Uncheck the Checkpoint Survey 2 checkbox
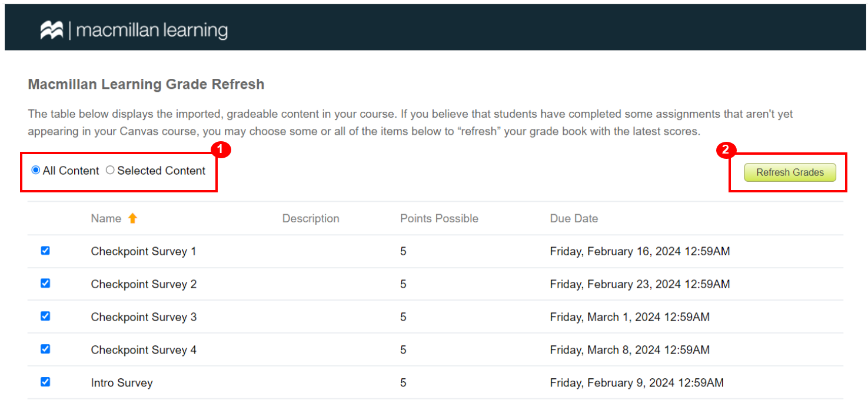 [x=45, y=284]
